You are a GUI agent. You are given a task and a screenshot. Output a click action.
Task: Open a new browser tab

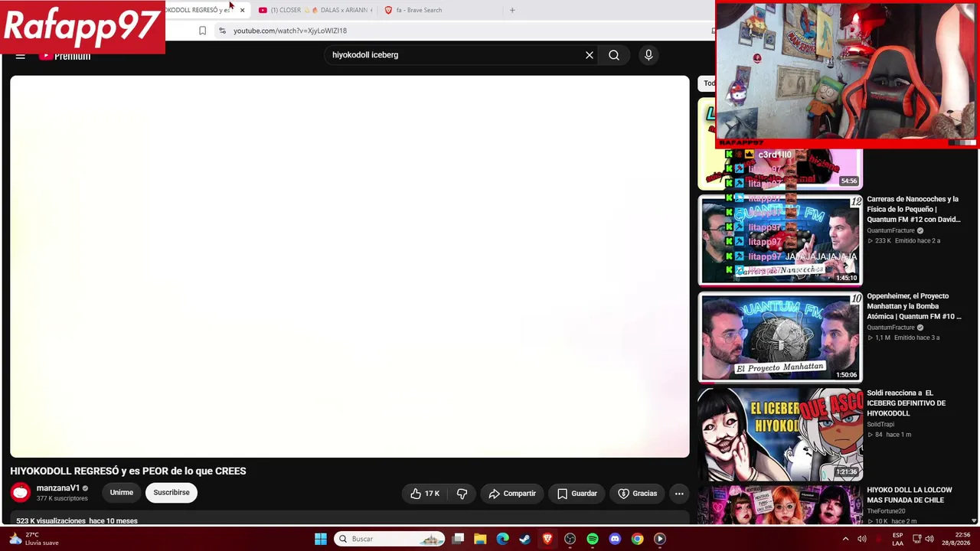coord(512,10)
